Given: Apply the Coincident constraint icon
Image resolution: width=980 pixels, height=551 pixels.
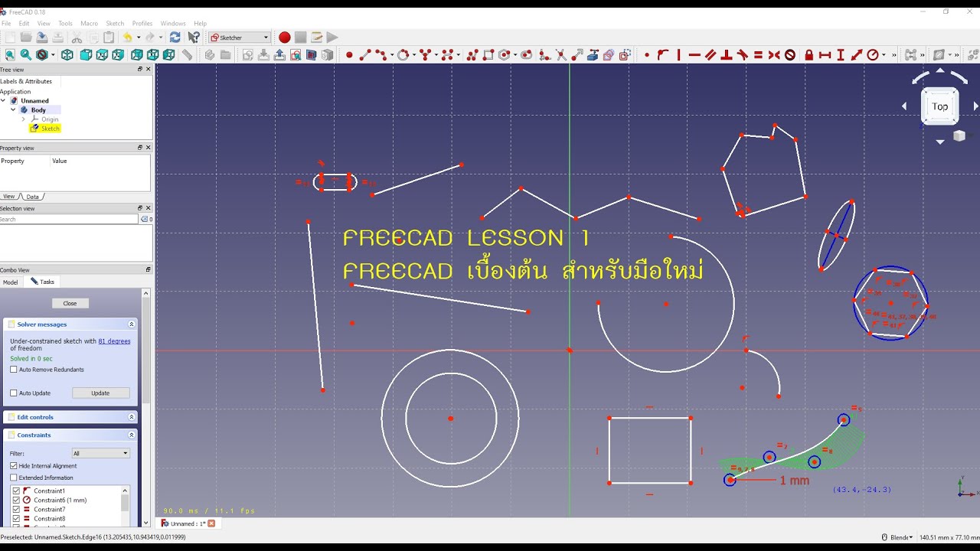Looking at the screenshot, I should point(647,55).
